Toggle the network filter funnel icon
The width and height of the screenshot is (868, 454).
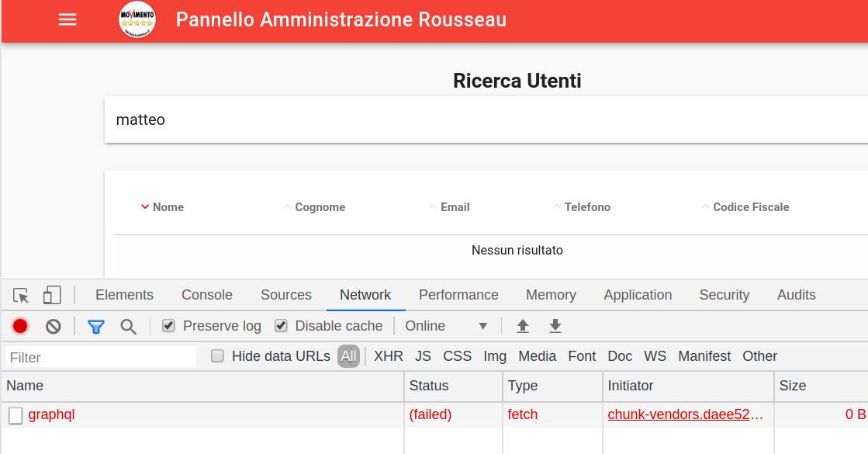coord(96,327)
